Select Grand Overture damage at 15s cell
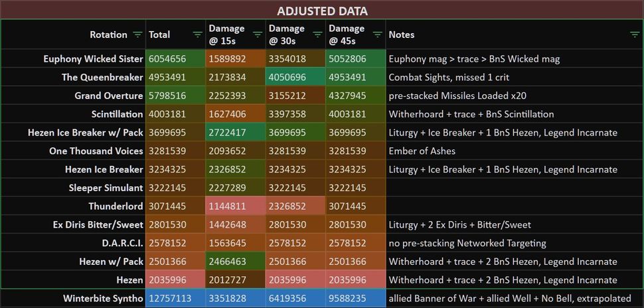The height and width of the screenshot is (308, 644). point(236,96)
